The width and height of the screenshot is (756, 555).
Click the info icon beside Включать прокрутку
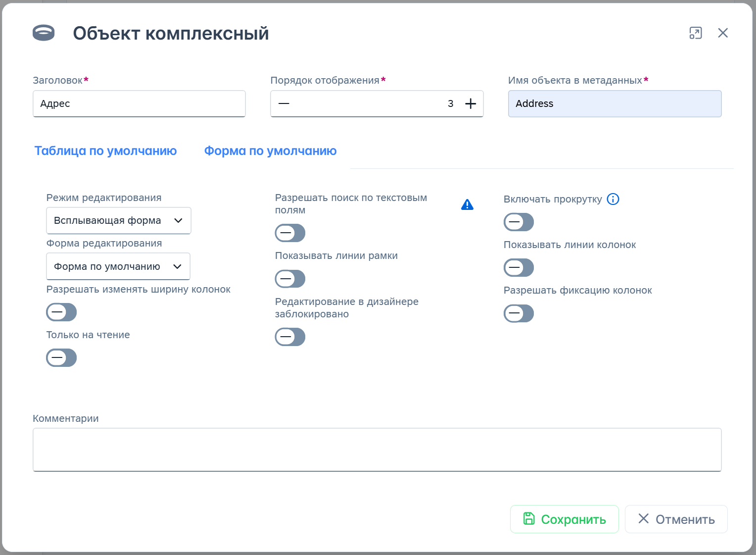tap(613, 199)
